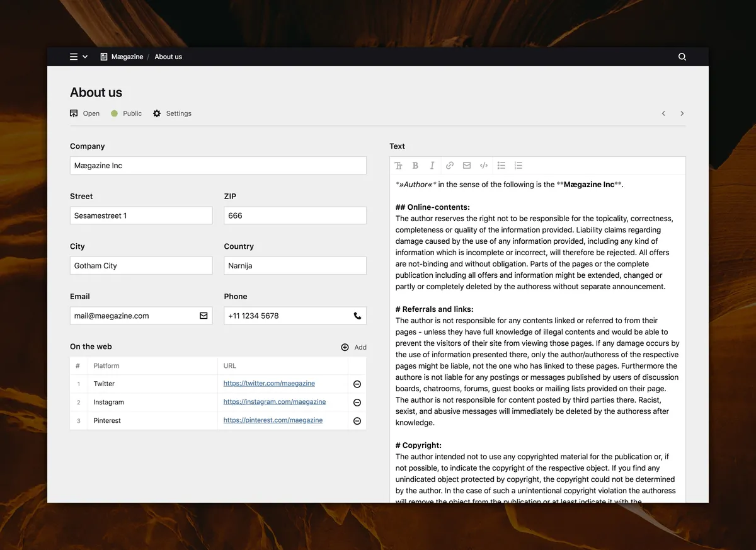The height and width of the screenshot is (550, 756).
Task: Insert code using the code icon
Action: click(484, 166)
